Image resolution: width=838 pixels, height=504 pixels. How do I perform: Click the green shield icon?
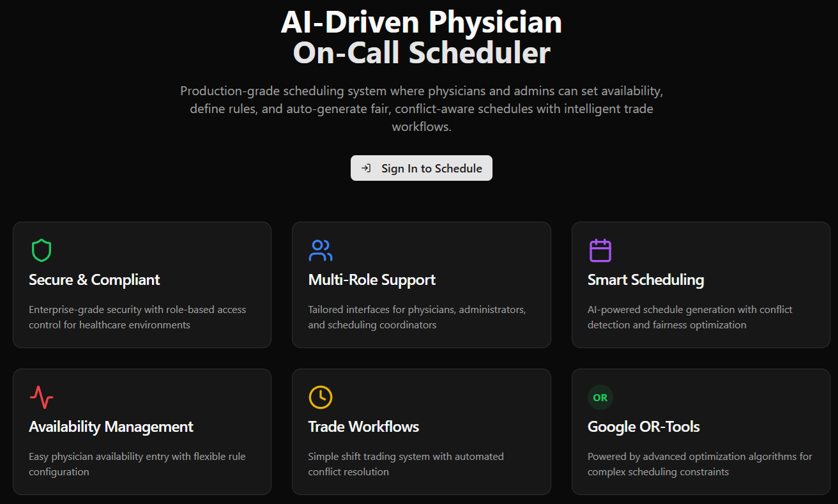[42, 250]
